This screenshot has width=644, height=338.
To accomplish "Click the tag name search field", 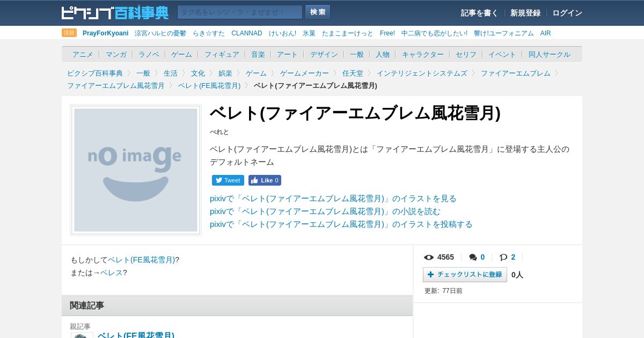I will click(240, 12).
